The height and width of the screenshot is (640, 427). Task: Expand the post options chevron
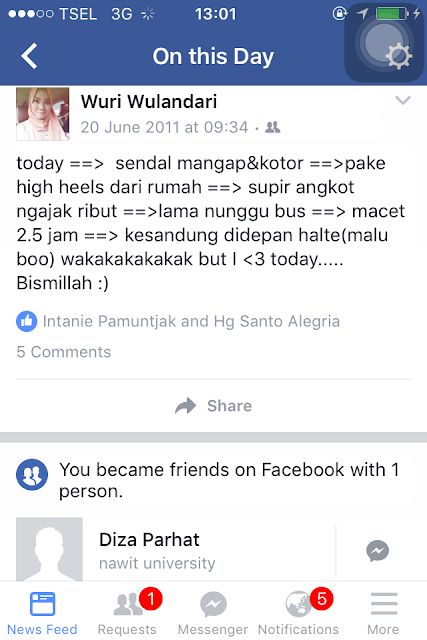(x=403, y=100)
